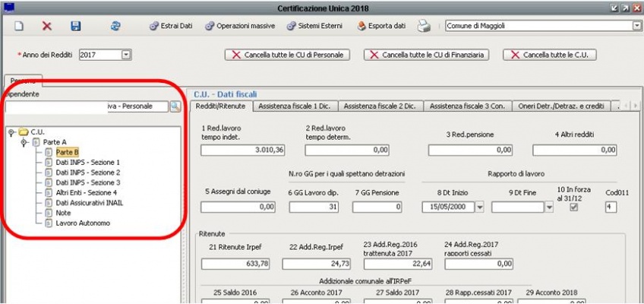This screenshot has width=644, height=304.
Task: Open Estrai Dati toolbar item
Action: (x=170, y=26)
